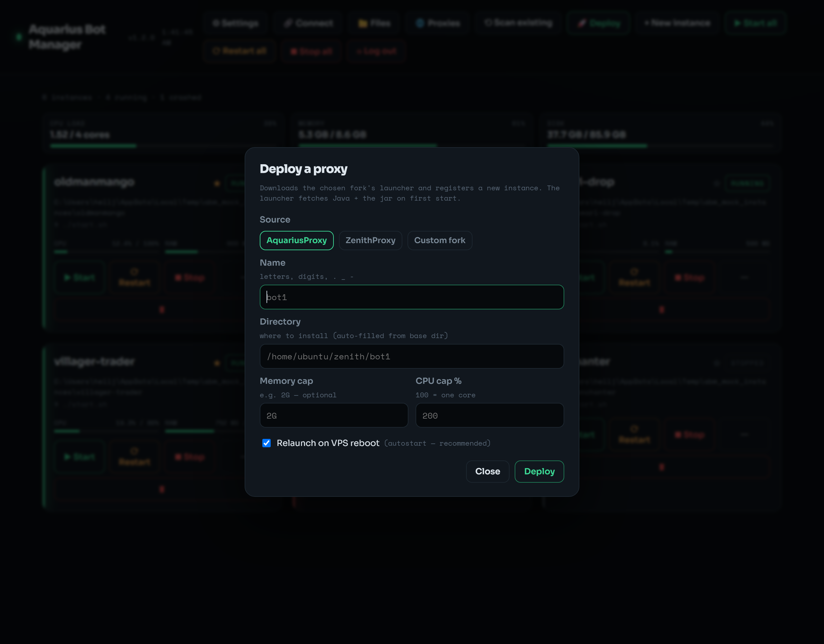824x644 pixels.
Task: Click the hint 'letters, digits, . _ -'
Action: click(306, 277)
